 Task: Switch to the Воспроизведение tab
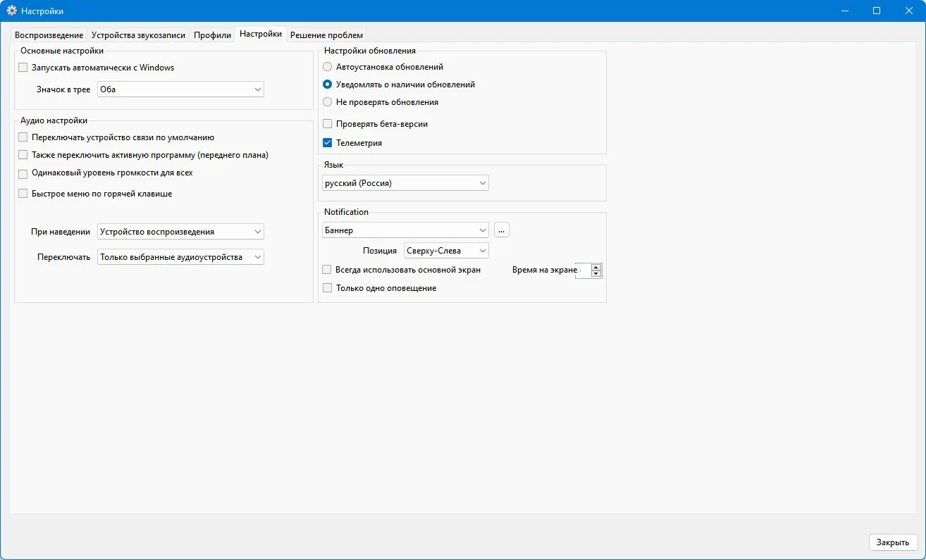coord(49,35)
